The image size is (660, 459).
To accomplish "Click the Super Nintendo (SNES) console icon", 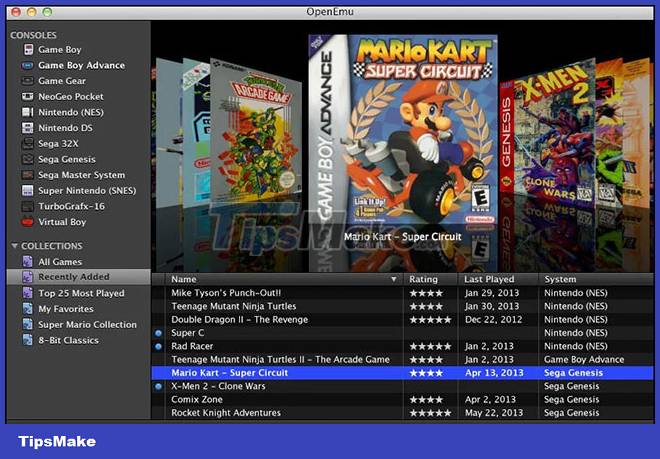I will pyautogui.click(x=27, y=190).
